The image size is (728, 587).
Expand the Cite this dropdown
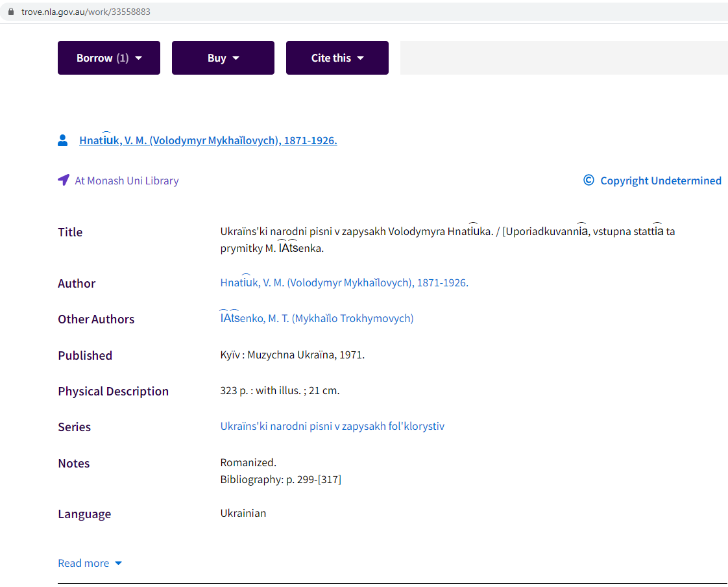[x=337, y=58]
